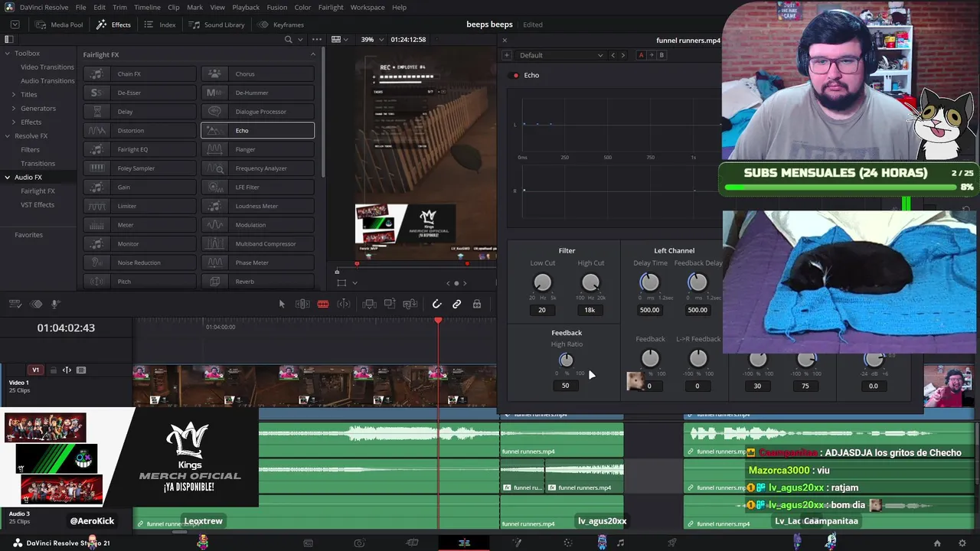
Task: Click the Chain FX effect icon
Action: 96,74
